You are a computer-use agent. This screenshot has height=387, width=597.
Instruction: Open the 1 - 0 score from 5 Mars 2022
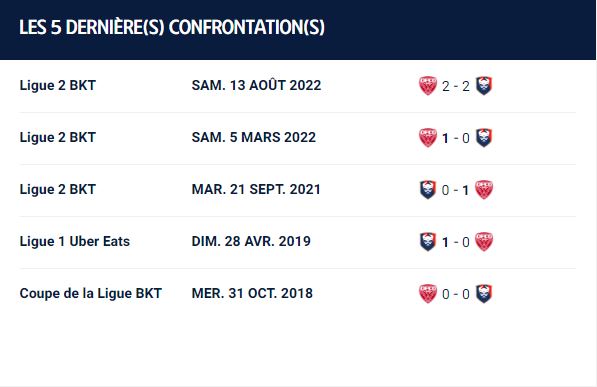[456, 138]
